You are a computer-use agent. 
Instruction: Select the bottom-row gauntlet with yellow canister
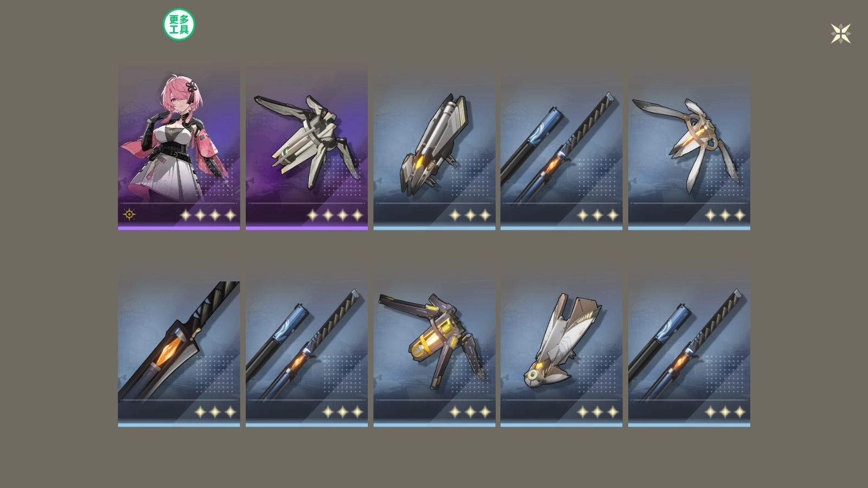[x=434, y=344]
